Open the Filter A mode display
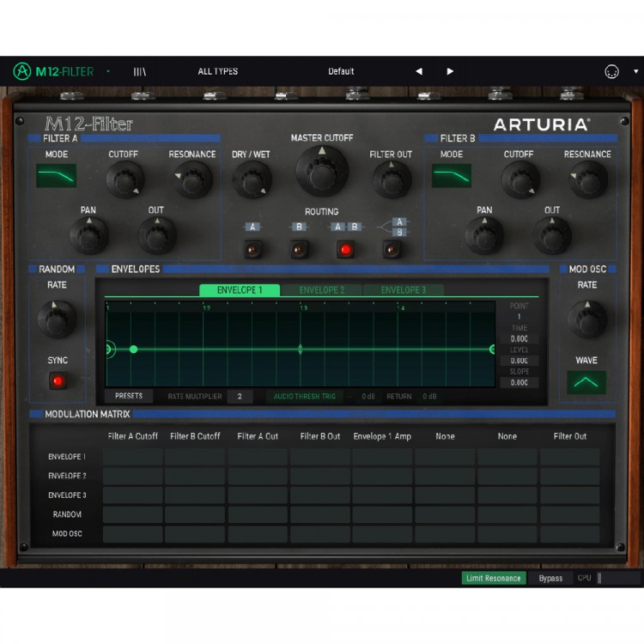Image resolution: width=644 pixels, height=644 pixels. point(57,176)
